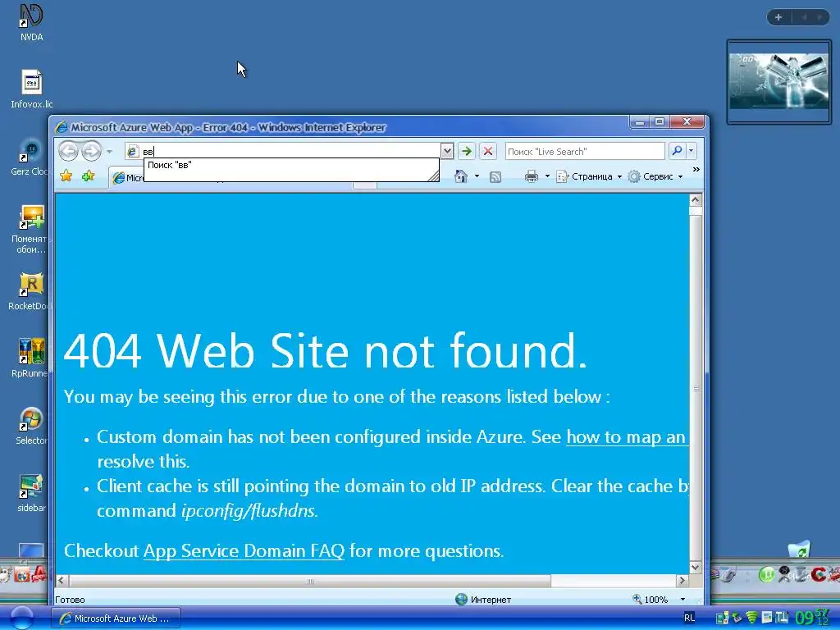Open the recent pages dropdown next to Forward
This screenshot has height=630, width=840.
109,152
